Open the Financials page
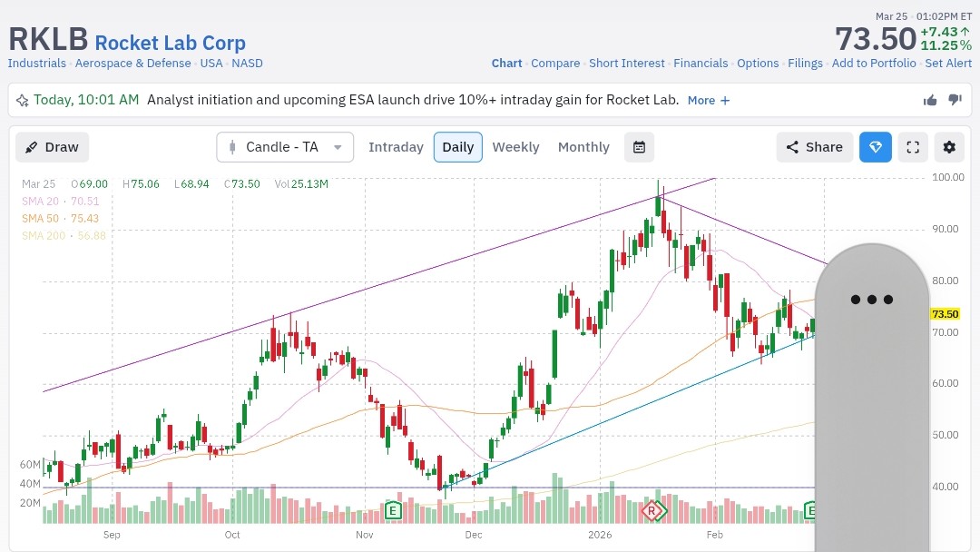This screenshot has width=980, height=552. pos(701,64)
